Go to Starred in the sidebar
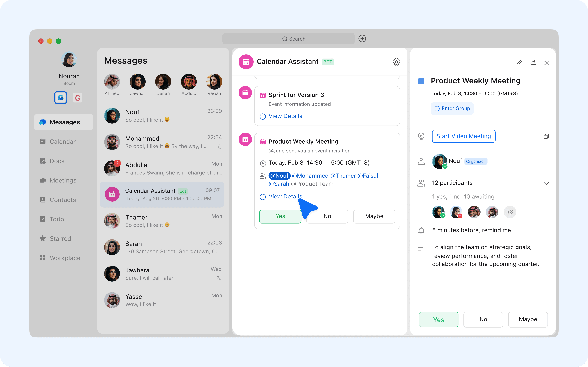This screenshot has width=588, height=367. 60,238
